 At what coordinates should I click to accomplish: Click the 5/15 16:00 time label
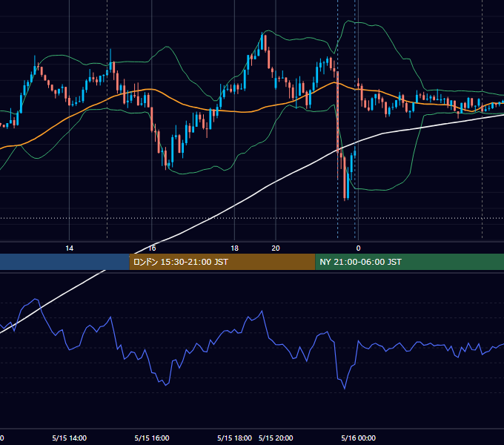[x=152, y=438]
